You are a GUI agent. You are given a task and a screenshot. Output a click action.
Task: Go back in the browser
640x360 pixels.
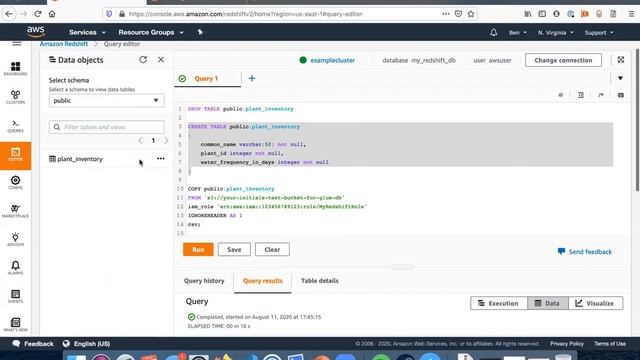(9, 13)
